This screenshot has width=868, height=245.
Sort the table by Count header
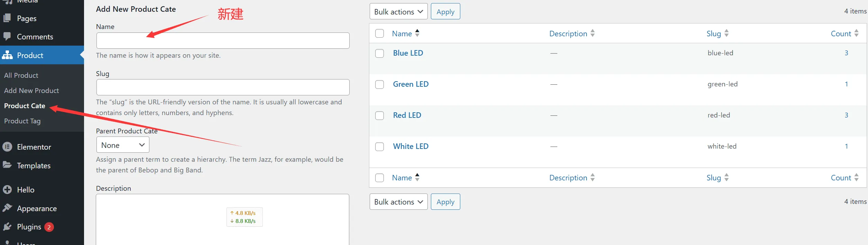841,34
